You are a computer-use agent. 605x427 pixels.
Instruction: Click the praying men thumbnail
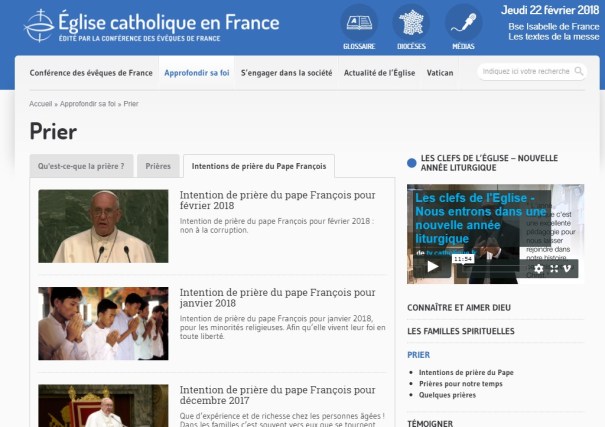[x=103, y=323]
